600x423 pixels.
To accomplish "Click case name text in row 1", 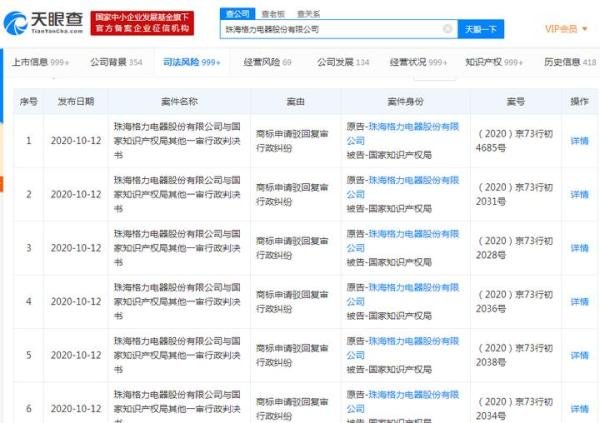I will pos(177,141).
